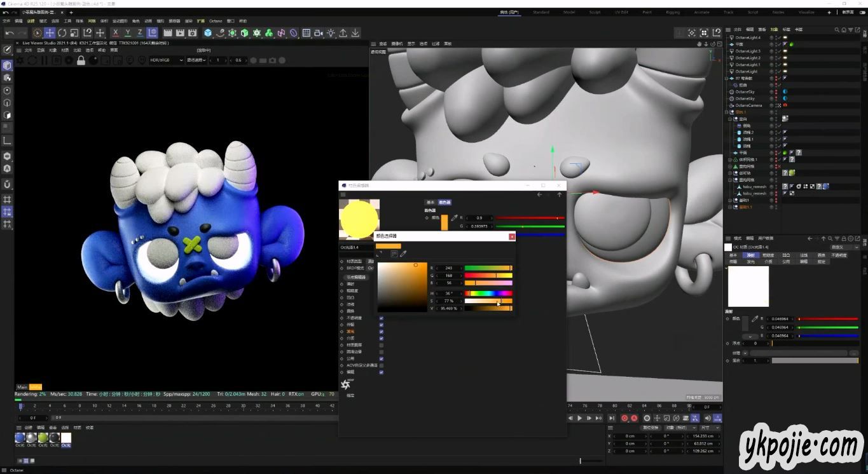The width and height of the screenshot is (868, 474).
Task: Open the Octane menu in menu bar
Action: coord(216,21)
